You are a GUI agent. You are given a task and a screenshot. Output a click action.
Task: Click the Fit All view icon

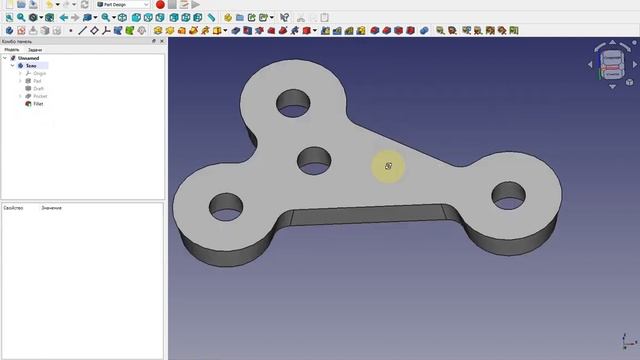pyautogui.click(x=9, y=18)
